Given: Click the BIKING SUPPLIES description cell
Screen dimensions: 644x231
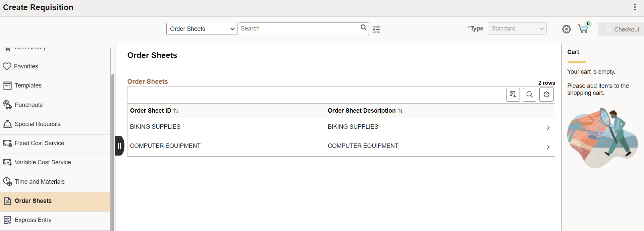Looking at the screenshot, I should pyautogui.click(x=353, y=127).
